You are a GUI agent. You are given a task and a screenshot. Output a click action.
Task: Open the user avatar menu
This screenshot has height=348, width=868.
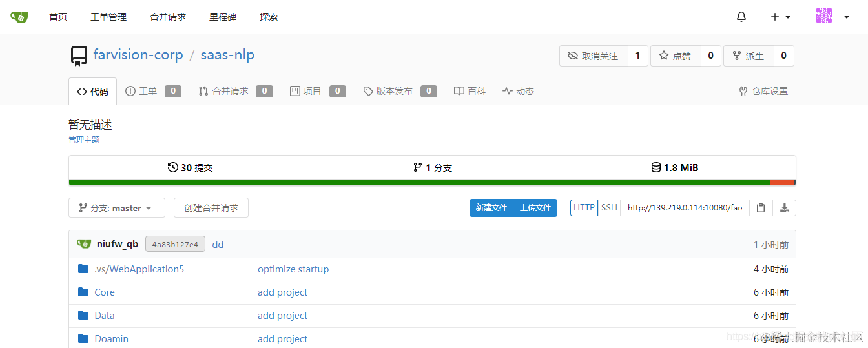point(832,17)
